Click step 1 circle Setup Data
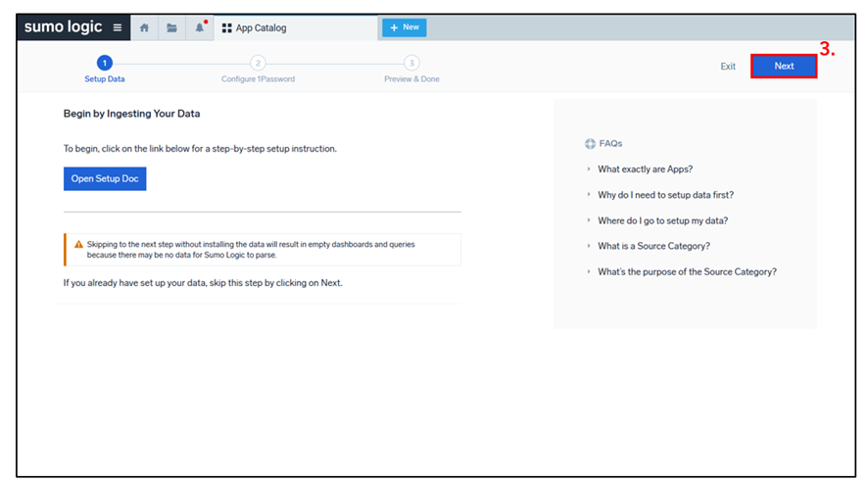This screenshot has height=481, width=868. point(104,63)
